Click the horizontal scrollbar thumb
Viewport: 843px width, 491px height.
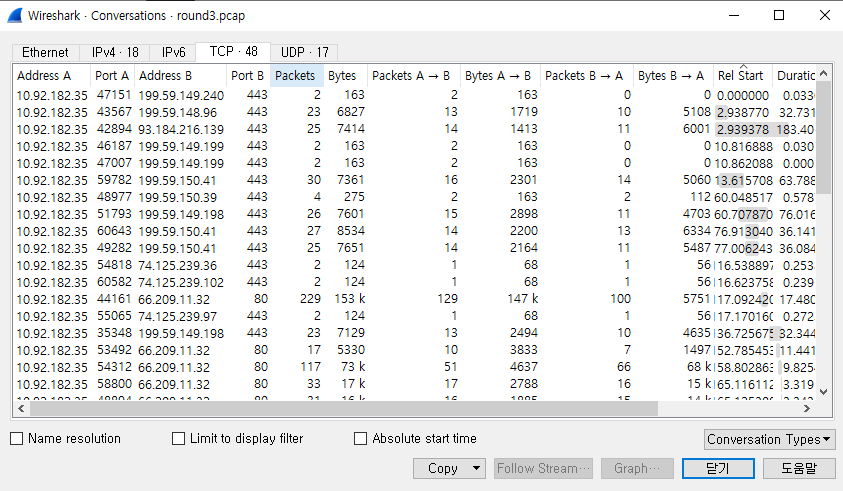click(344, 409)
